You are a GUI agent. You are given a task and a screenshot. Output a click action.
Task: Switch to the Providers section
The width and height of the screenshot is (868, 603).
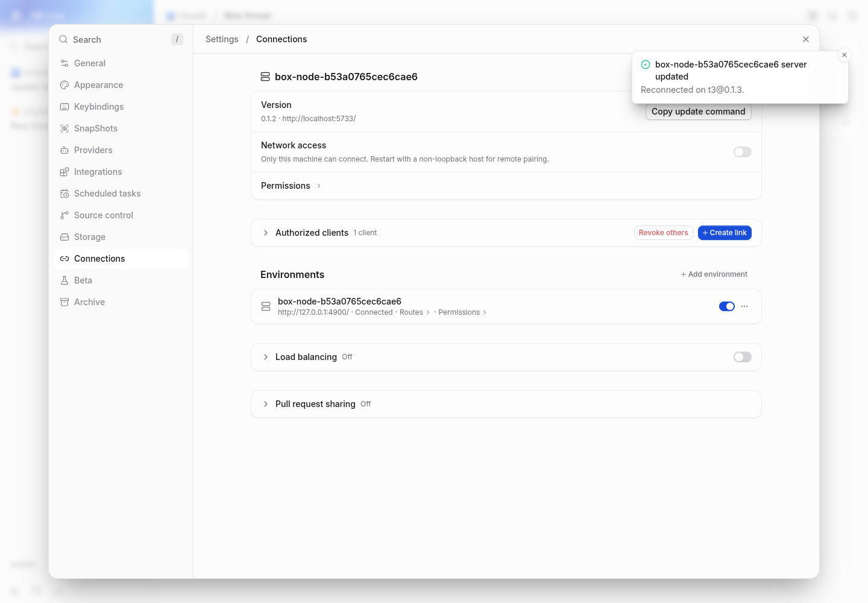pyautogui.click(x=121, y=150)
